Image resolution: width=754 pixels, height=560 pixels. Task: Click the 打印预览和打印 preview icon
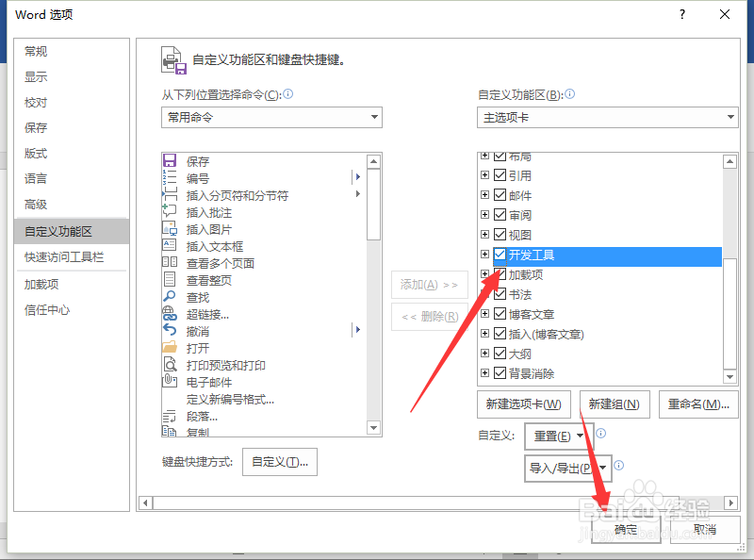(172, 365)
